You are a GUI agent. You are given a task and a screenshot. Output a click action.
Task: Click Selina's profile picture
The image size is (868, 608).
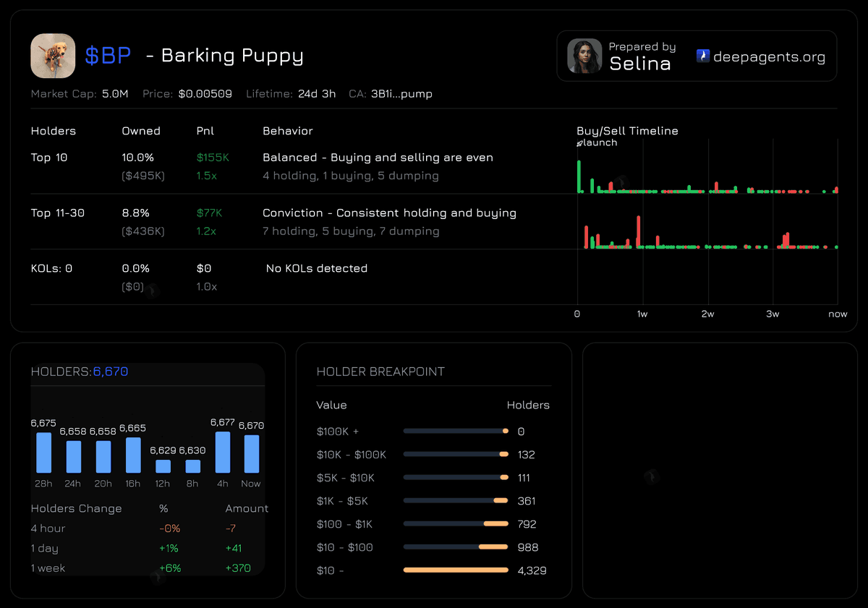click(x=584, y=56)
